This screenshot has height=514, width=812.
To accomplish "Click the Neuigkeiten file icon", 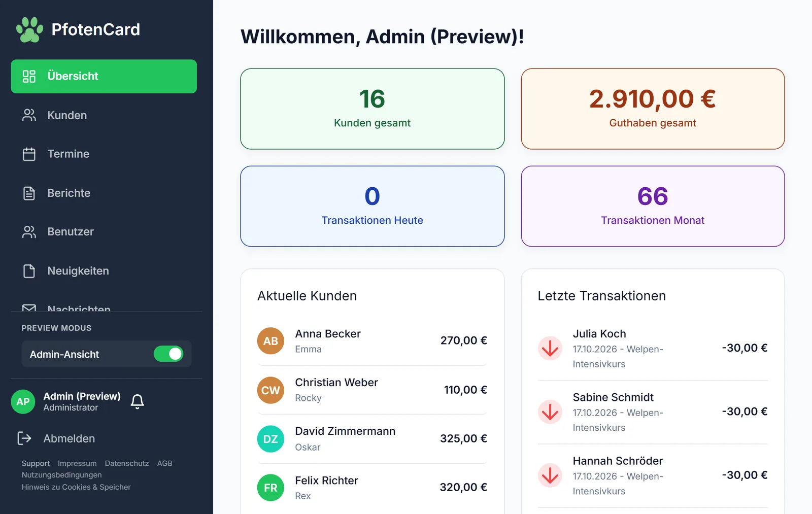I will [29, 271].
